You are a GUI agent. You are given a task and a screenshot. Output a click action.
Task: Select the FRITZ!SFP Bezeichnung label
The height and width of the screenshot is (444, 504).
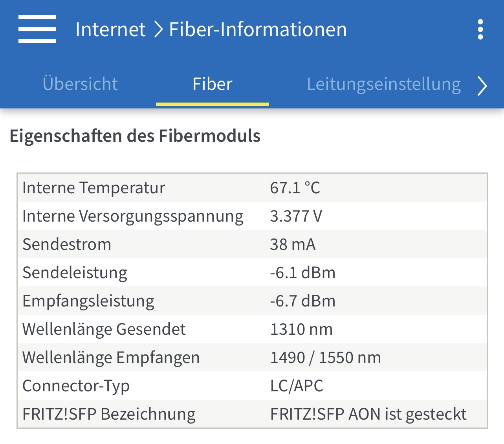click(109, 414)
